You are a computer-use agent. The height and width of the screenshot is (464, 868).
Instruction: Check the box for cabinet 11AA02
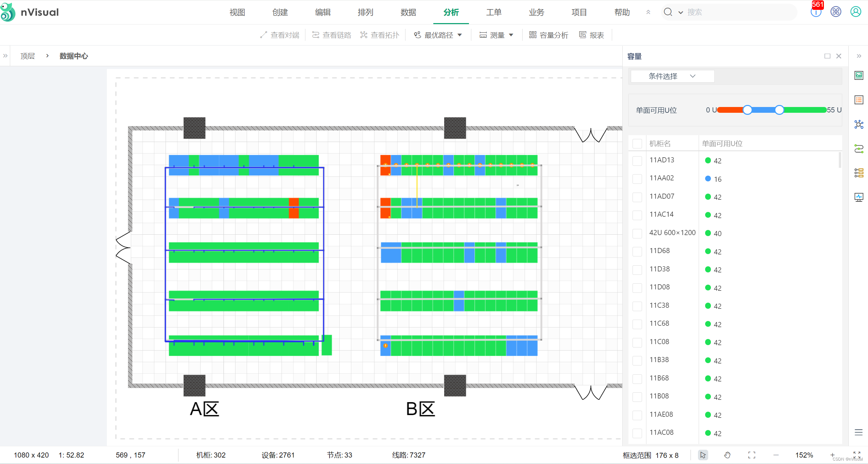[637, 179]
